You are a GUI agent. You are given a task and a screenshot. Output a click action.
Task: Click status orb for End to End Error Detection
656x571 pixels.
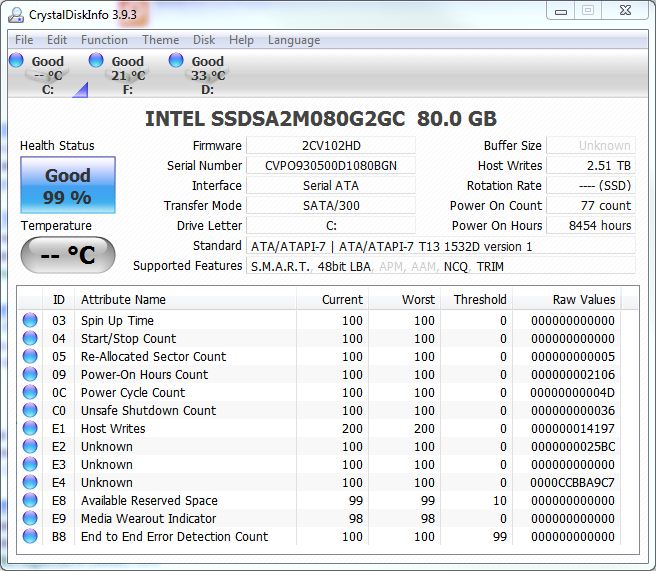[30, 536]
